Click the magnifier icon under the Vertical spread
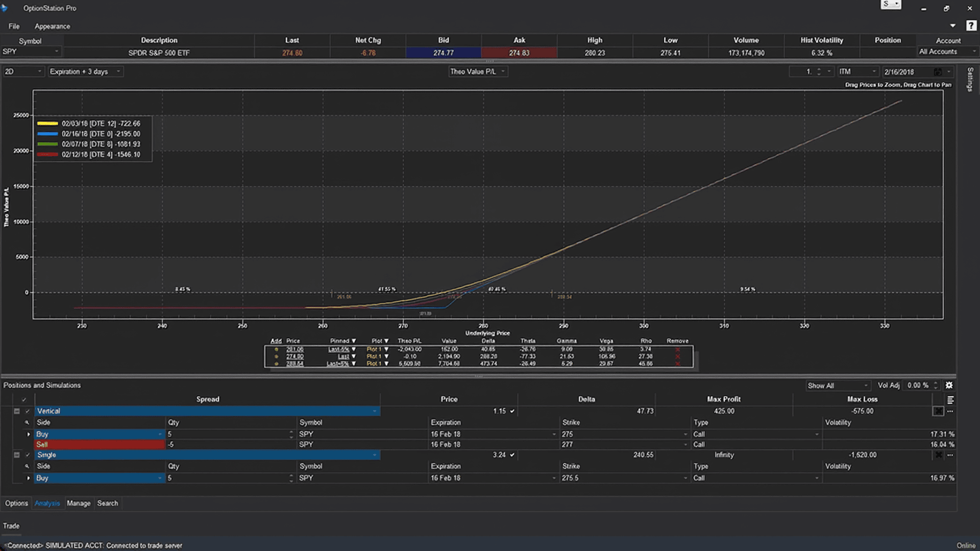The image size is (980, 551). coord(27,422)
